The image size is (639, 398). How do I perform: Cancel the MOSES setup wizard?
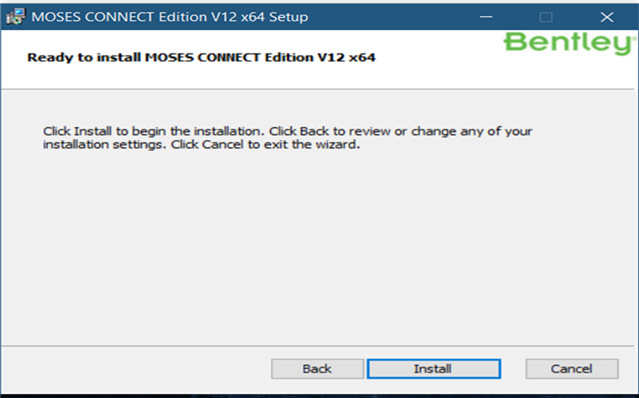pyautogui.click(x=572, y=369)
